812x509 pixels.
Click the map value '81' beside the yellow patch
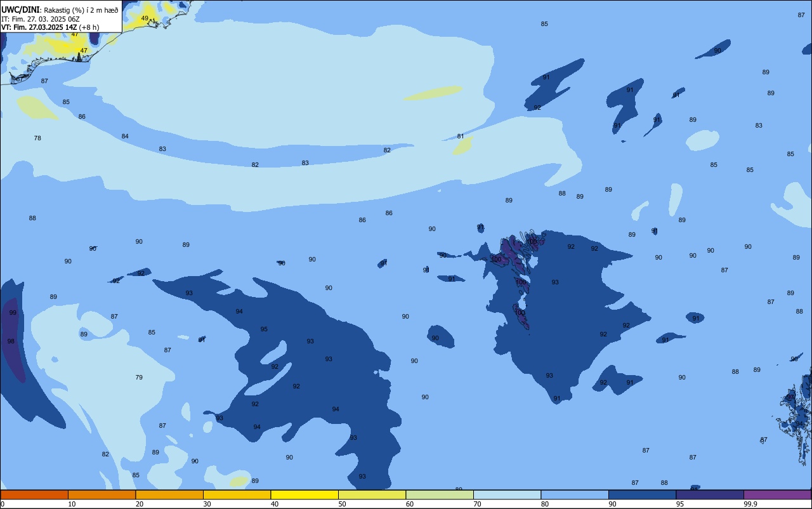tap(461, 136)
